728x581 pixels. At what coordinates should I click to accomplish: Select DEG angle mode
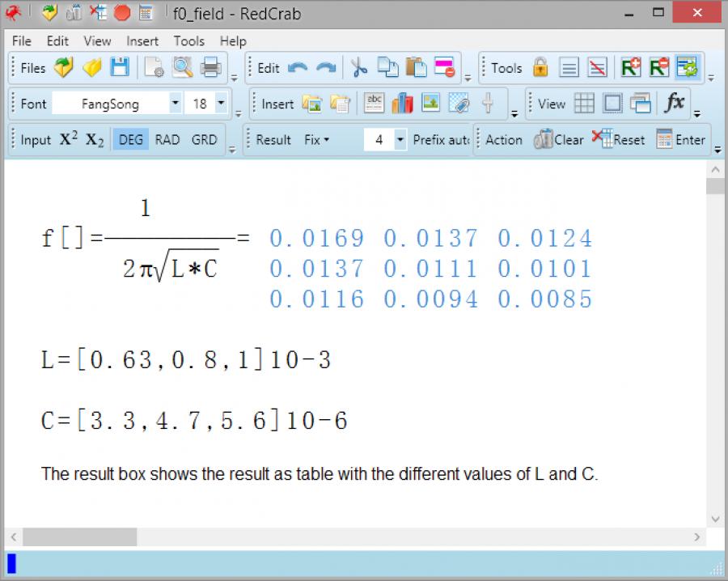(131, 139)
